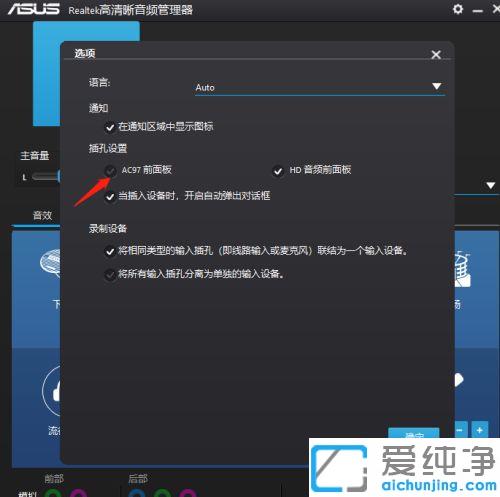The height and width of the screenshot is (497, 500).
Task: Click the plus button in main window
Action: tap(480, 430)
